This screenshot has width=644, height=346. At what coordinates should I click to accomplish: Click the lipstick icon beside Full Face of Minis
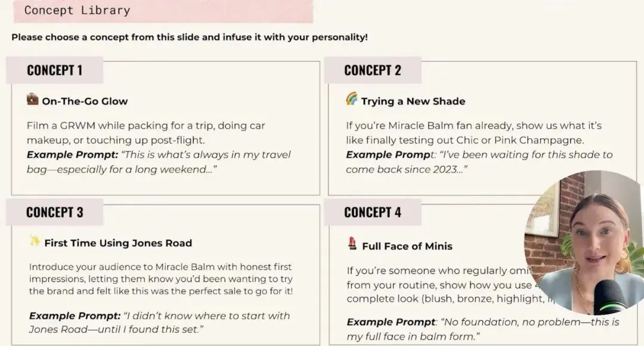click(x=352, y=244)
